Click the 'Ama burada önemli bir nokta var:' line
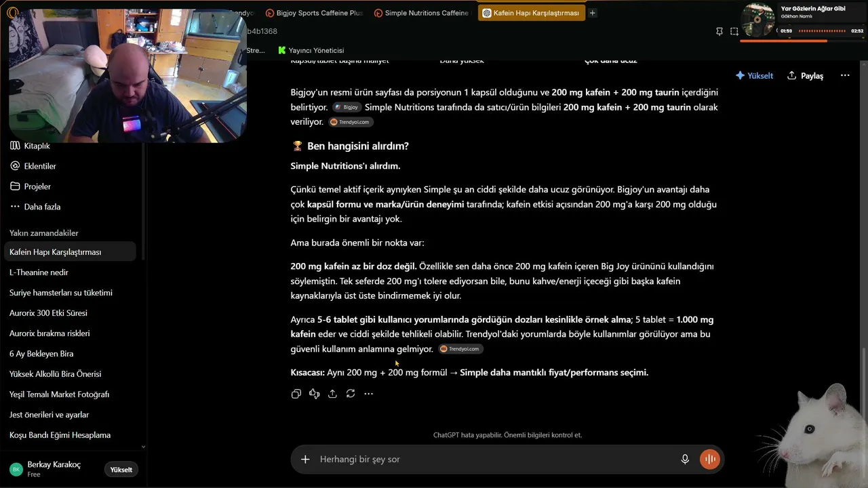Image resolution: width=868 pixels, height=488 pixels. pos(357,243)
